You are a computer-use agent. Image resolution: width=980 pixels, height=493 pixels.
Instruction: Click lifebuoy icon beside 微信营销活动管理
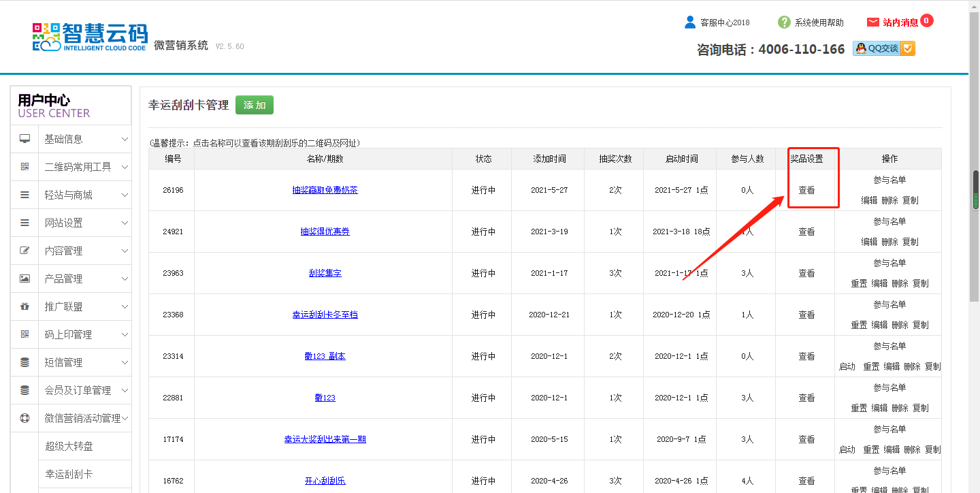coord(25,418)
